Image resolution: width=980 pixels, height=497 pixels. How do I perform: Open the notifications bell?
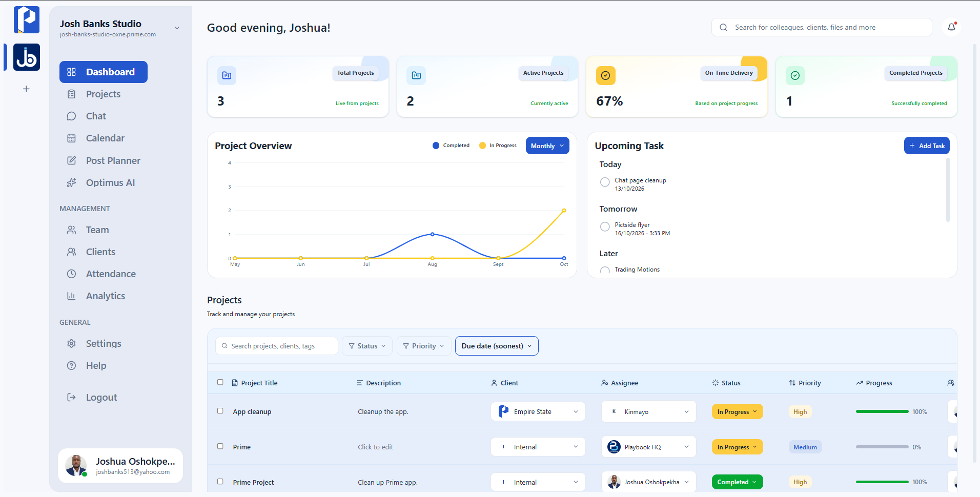coord(951,27)
